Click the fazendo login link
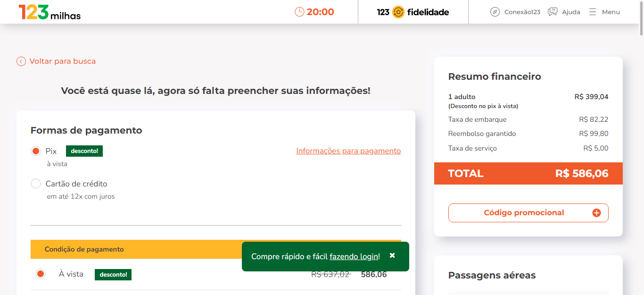 (354, 256)
